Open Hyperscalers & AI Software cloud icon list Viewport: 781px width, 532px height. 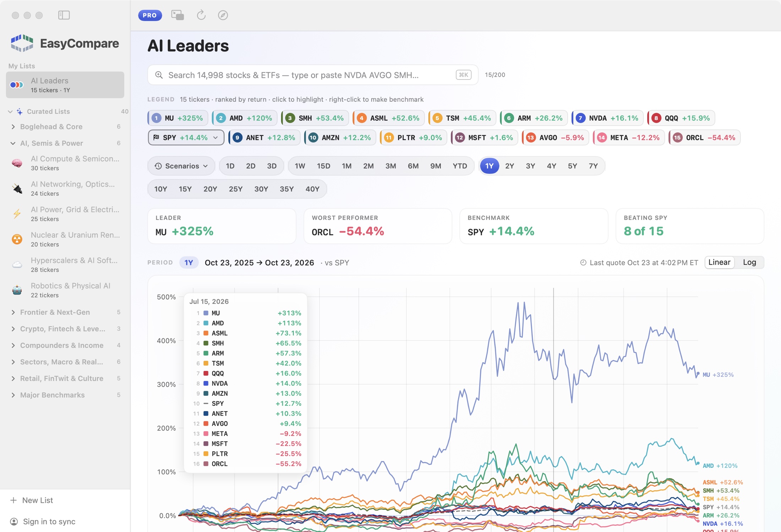click(17, 265)
